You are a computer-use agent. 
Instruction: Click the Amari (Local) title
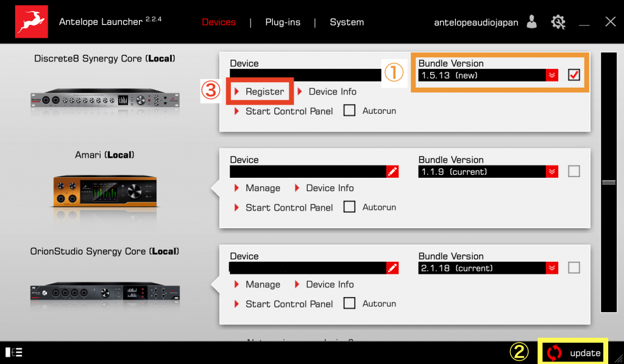105,155
